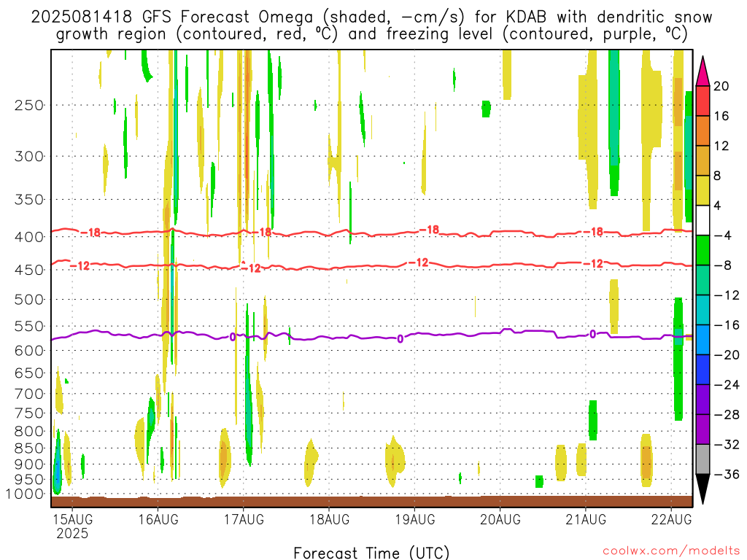Image resolution: width=747 pixels, height=560 pixels.
Task: Click the 1000 pressure level label
Action: coord(25,494)
